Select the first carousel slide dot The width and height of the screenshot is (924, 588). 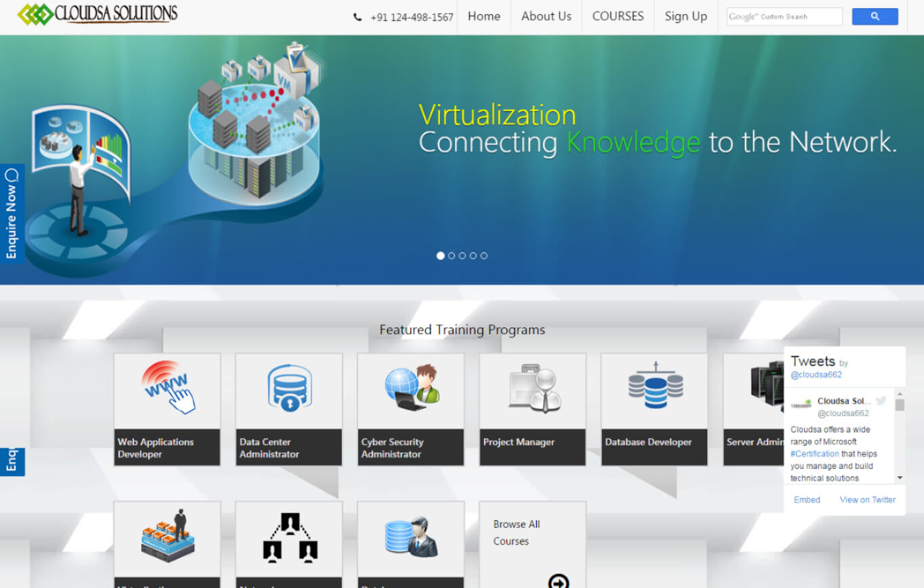441,256
